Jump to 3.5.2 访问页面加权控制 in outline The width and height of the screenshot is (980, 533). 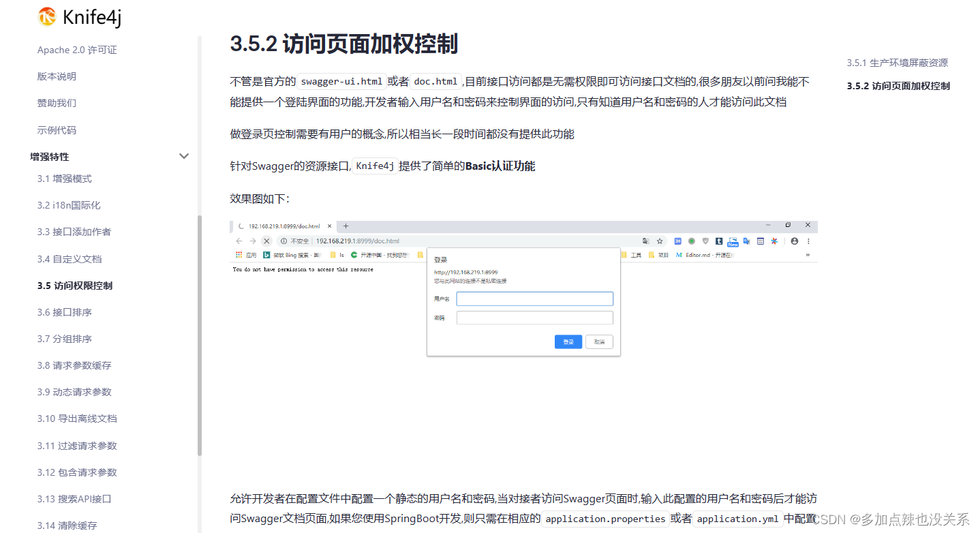click(898, 86)
